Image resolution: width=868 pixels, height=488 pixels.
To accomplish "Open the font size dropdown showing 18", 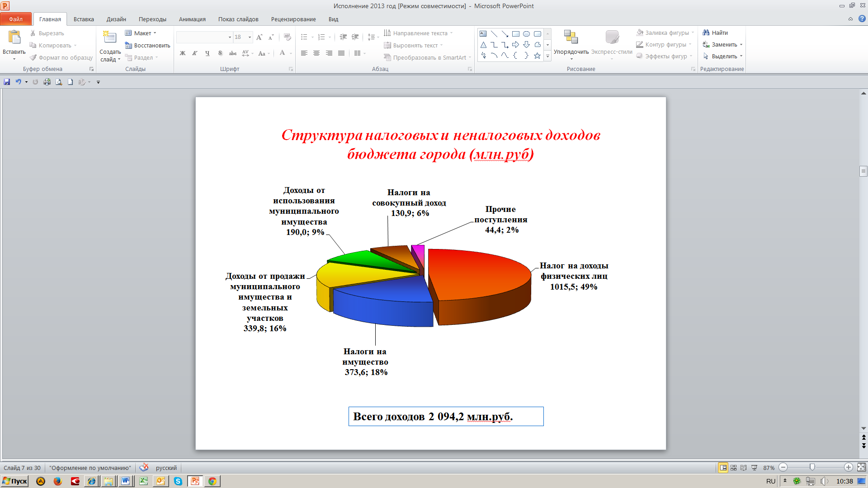I will tap(250, 37).
